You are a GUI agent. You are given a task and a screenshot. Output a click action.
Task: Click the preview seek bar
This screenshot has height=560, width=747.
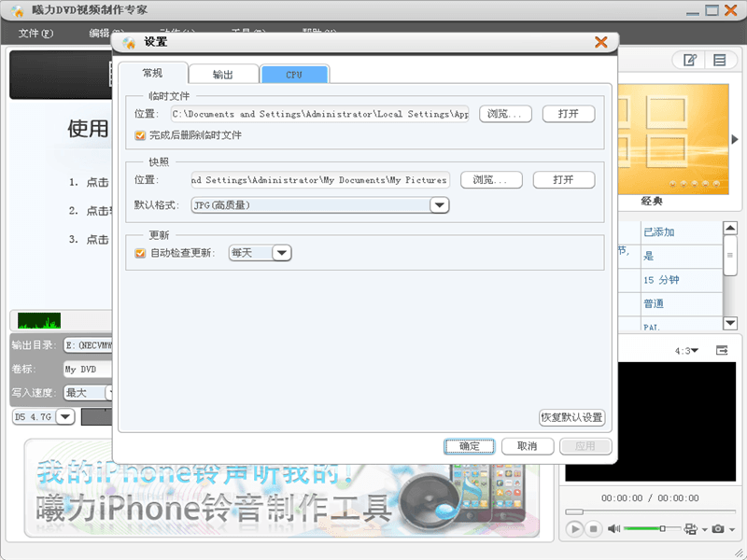650,511
